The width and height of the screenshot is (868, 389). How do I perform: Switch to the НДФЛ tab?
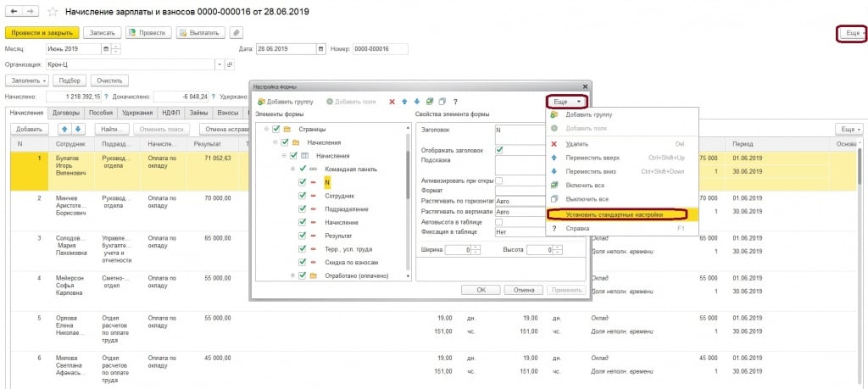[x=170, y=112]
